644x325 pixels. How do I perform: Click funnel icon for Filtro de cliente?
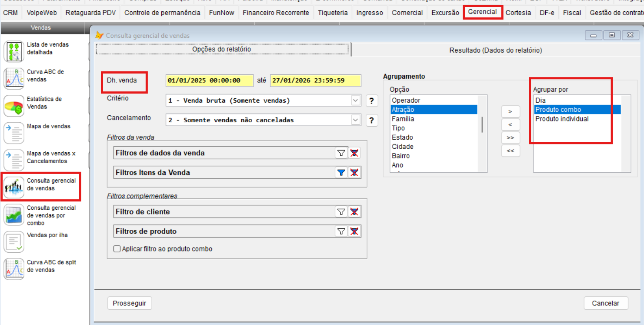pos(341,212)
